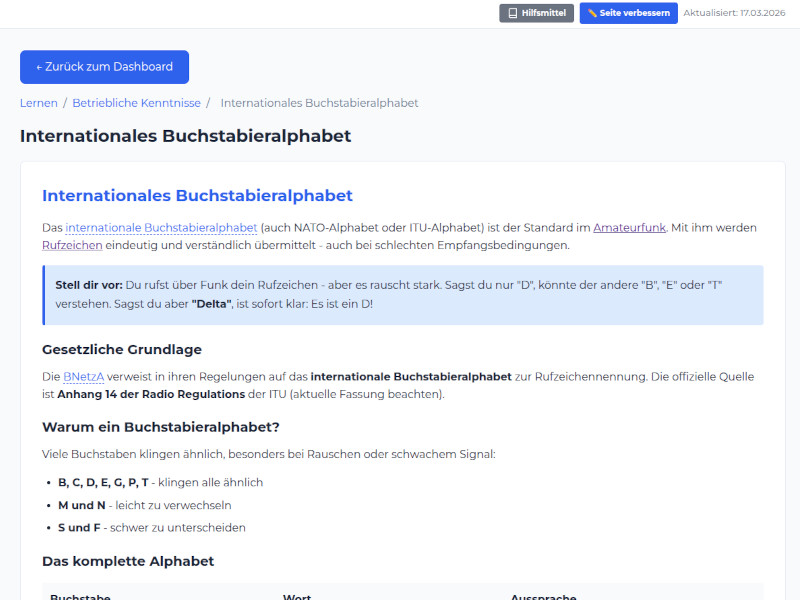Viewport: 800px width, 600px height.
Task: Click the Internationales Buchstabieralphabet card heading
Action: [195, 195]
